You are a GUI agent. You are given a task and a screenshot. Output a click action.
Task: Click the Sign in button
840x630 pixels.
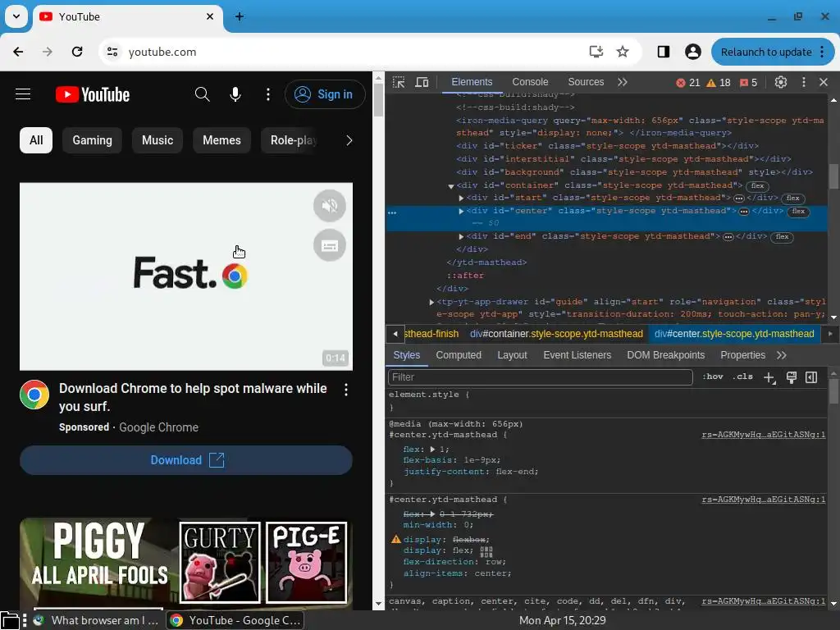point(325,94)
